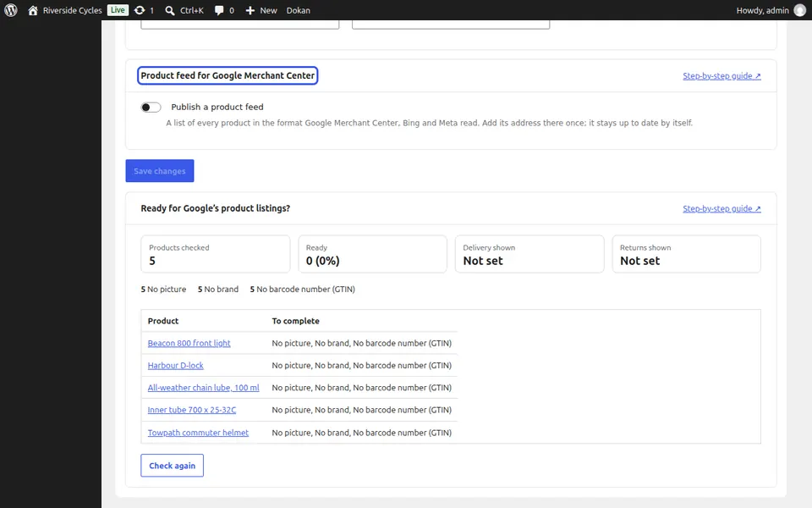Open Step-by-step guide link for product feed

tap(721, 75)
